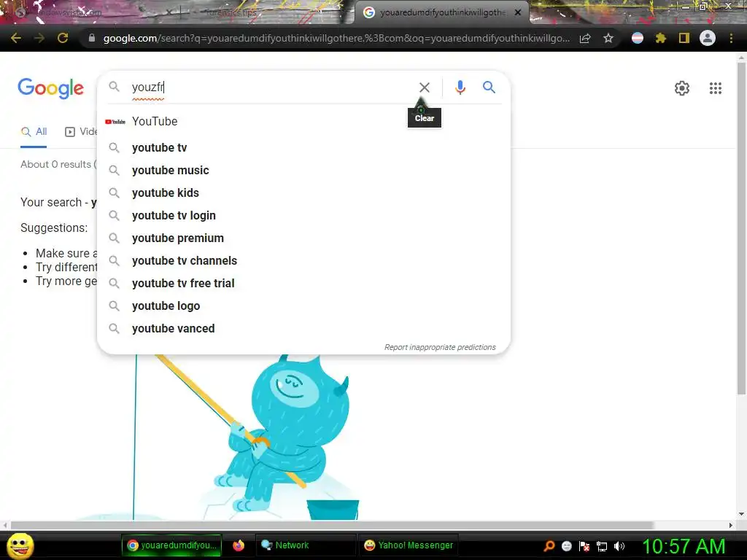Choose 'youtube logo' suggestion
Screen dimensions: 747x560
point(303,306)
